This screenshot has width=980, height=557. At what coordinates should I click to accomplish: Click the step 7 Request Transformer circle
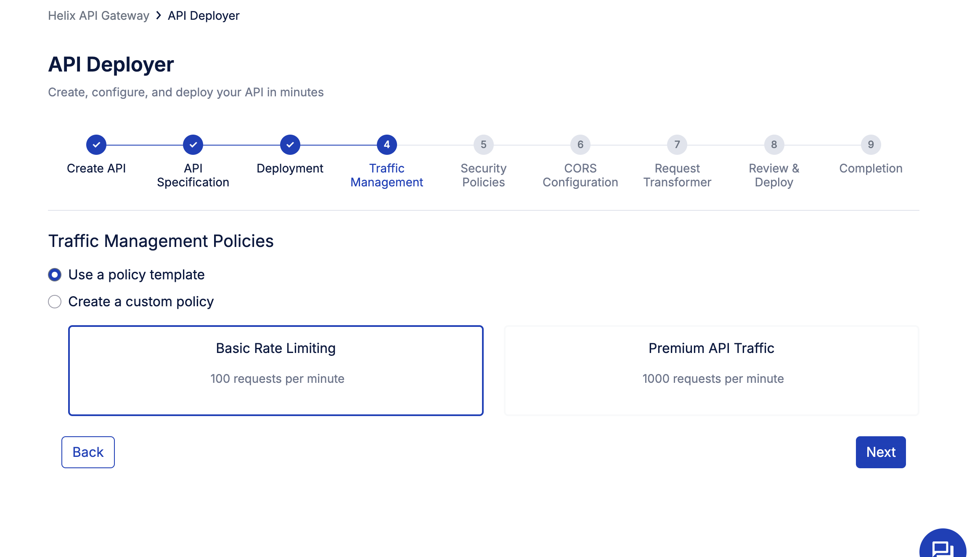click(x=677, y=145)
